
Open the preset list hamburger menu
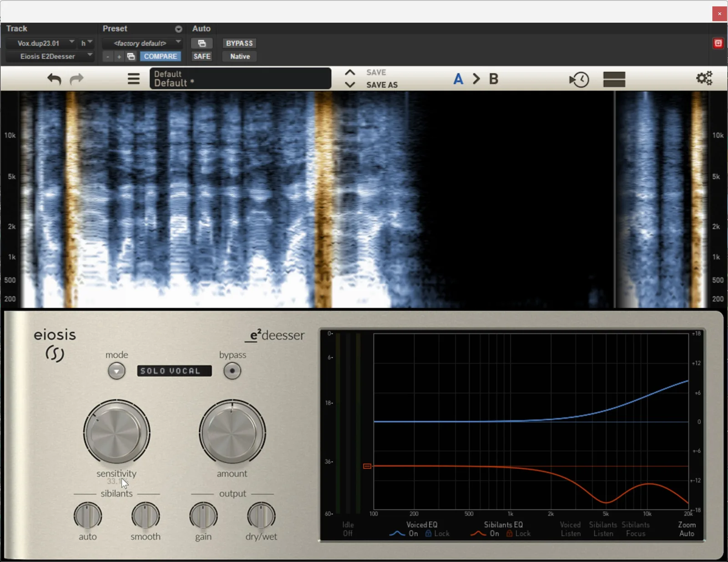click(133, 79)
